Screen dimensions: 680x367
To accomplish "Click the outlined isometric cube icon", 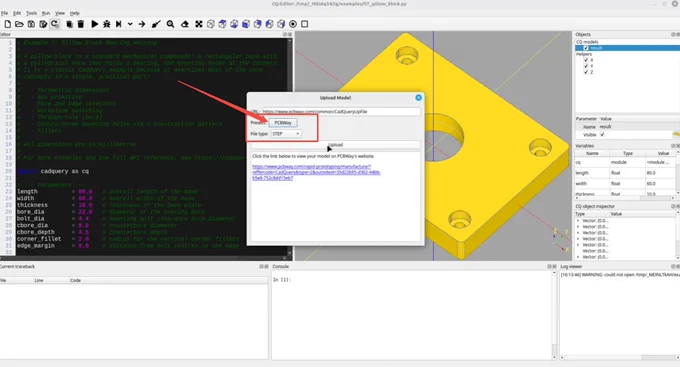I will [x=211, y=24].
